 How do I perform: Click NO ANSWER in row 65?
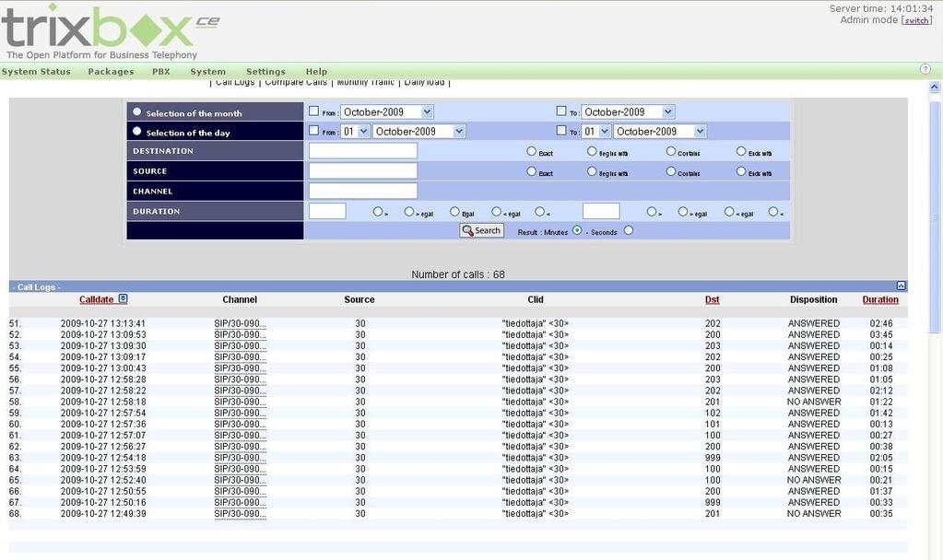point(814,480)
